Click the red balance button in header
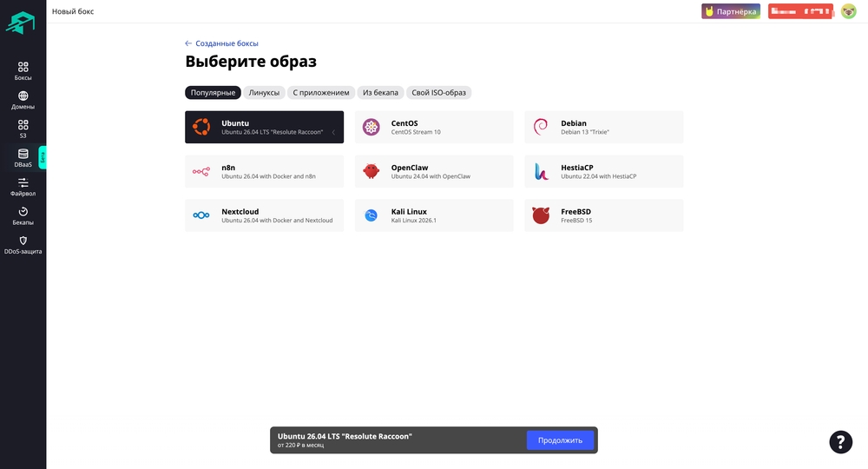 (x=800, y=11)
